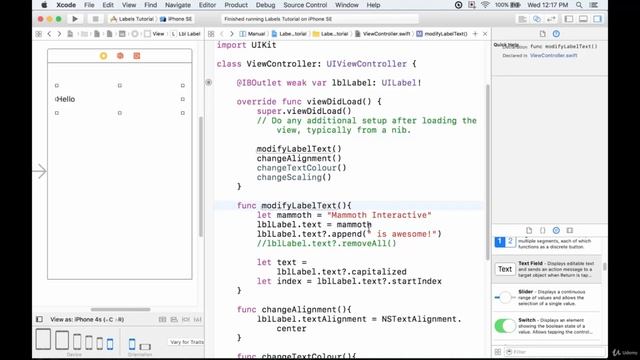This screenshot has width=640, height=360.
Task: Select the Labels Tutorial scheme
Action: tap(132, 19)
